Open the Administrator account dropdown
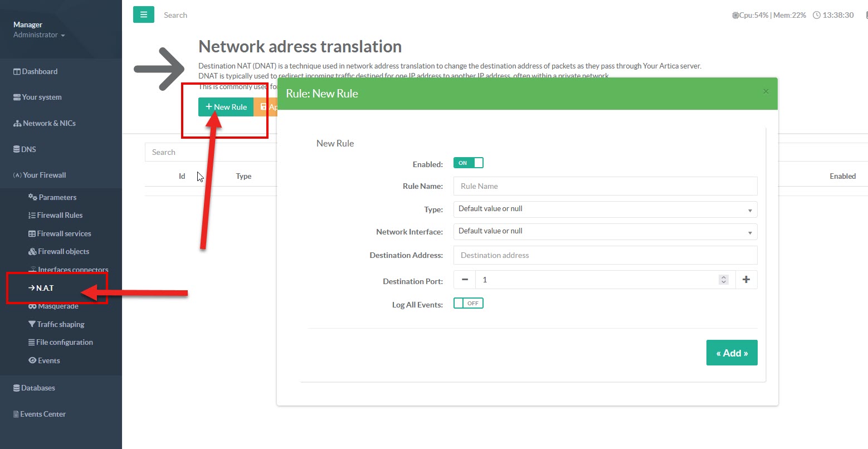The image size is (868, 449). pos(39,35)
